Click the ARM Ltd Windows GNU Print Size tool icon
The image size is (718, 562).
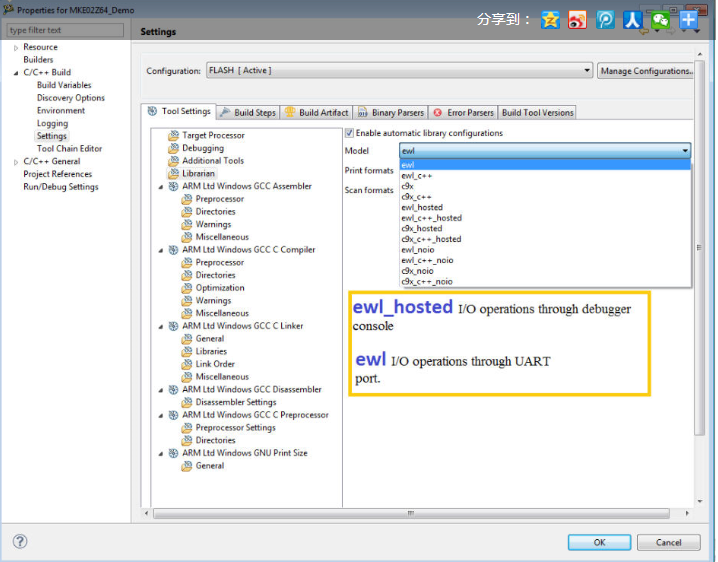pos(174,453)
